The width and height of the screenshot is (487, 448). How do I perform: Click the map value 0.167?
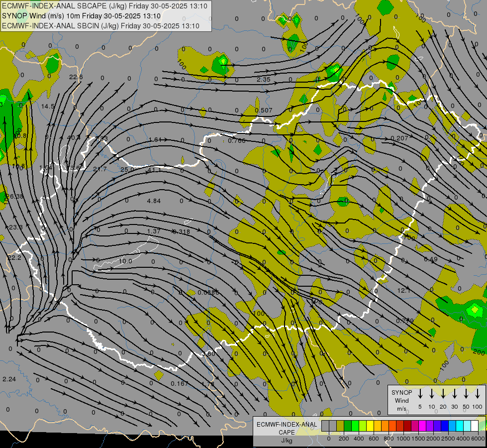pyautogui.click(x=180, y=384)
